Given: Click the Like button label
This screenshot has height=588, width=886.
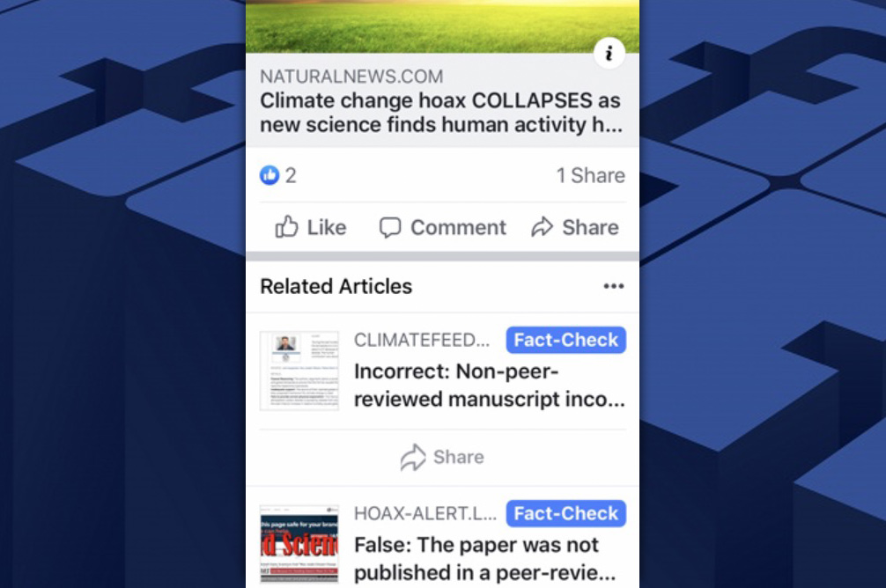Looking at the screenshot, I should coord(327,227).
